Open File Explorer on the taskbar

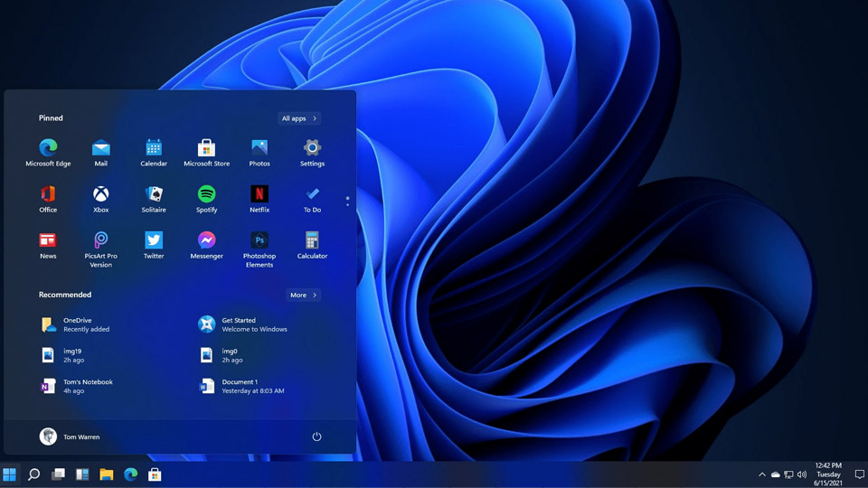(107, 474)
